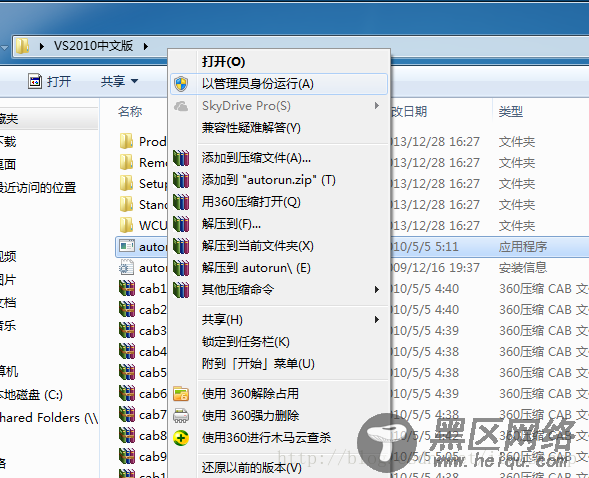
Task: Click the 360解除占用 folder-lock icon
Action: [x=181, y=394]
